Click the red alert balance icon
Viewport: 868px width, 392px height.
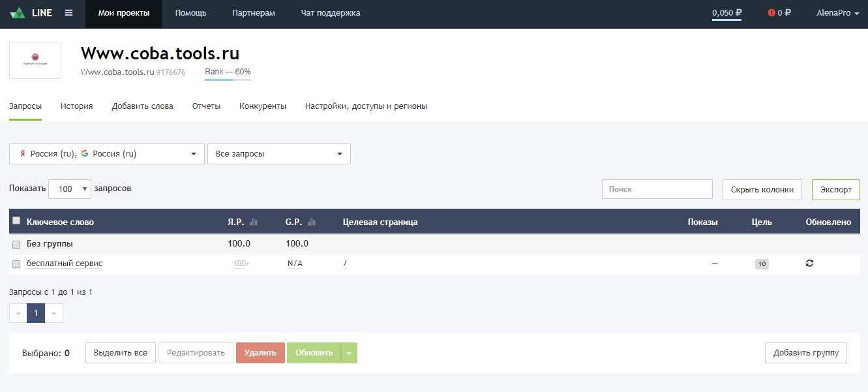(771, 13)
